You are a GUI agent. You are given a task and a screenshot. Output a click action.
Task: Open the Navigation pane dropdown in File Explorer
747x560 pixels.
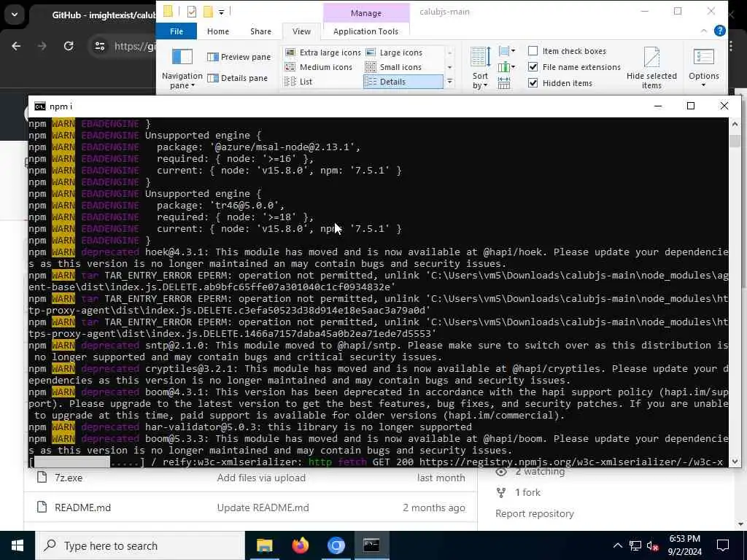click(182, 68)
